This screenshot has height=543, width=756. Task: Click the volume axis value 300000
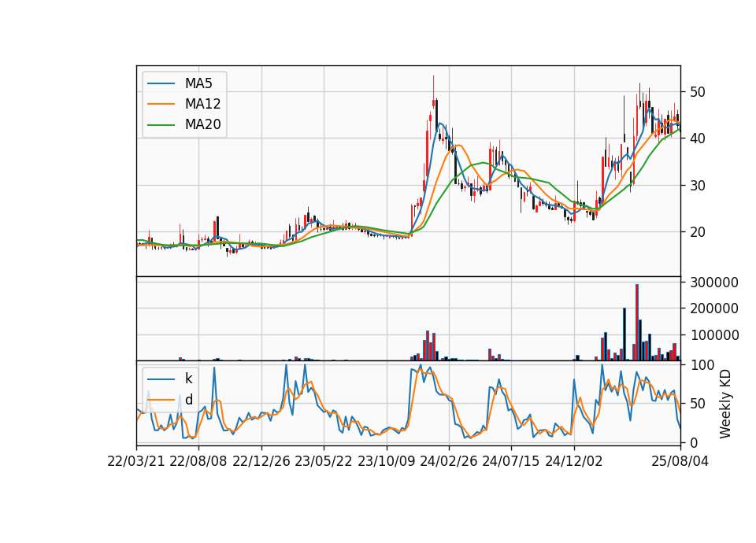tap(714, 283)
